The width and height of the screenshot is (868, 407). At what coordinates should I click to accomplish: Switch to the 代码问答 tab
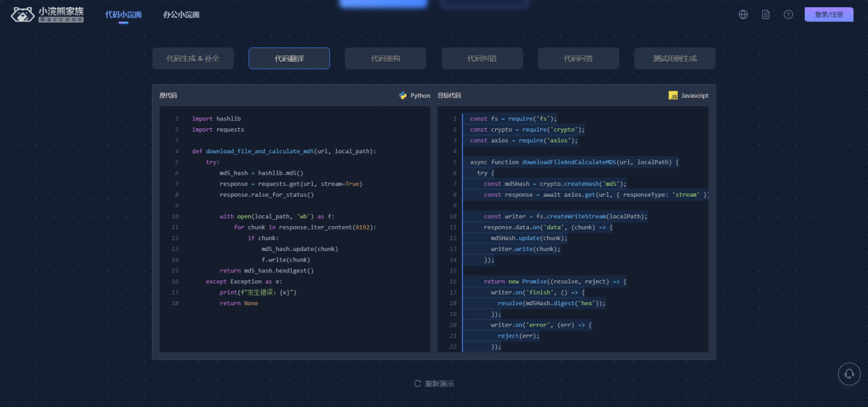click(x=578, y=58)
